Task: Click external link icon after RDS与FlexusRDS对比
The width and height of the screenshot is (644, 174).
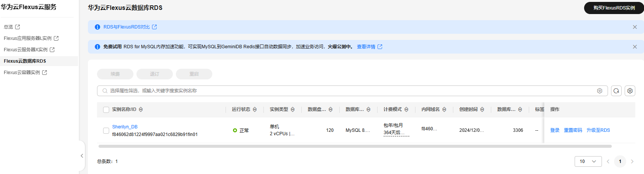Action: coord(154,27)
